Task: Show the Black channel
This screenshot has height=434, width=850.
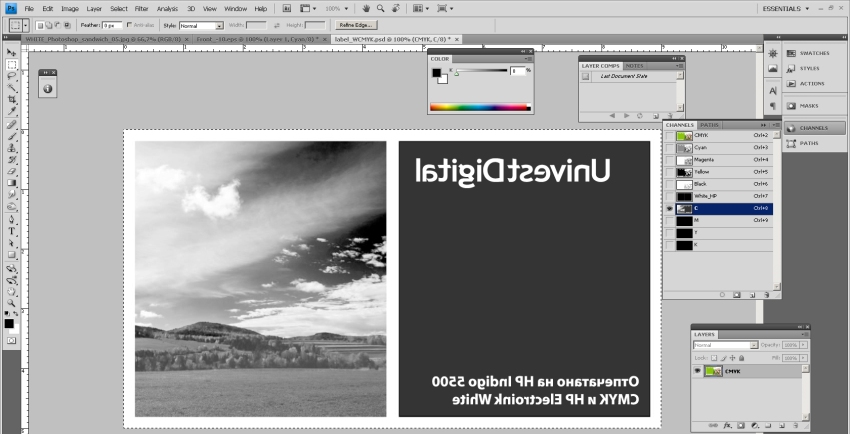Action: click(x=670, y=184)
